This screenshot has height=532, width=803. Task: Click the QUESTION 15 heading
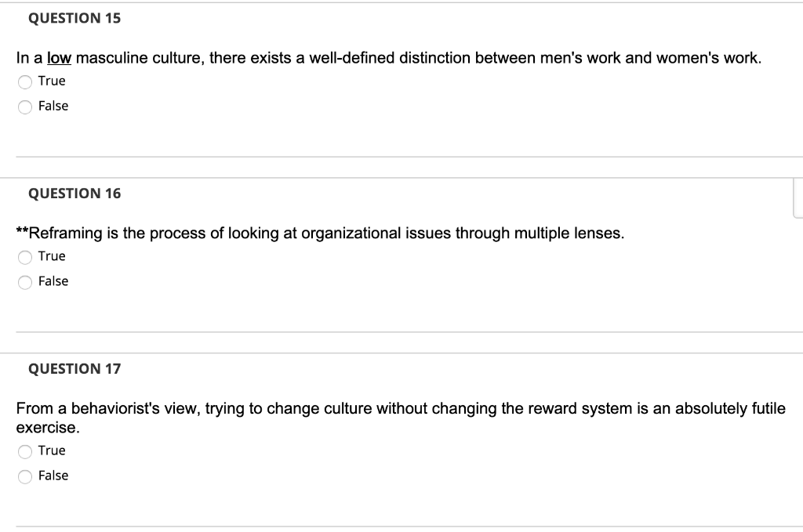[x=74, y=18]
